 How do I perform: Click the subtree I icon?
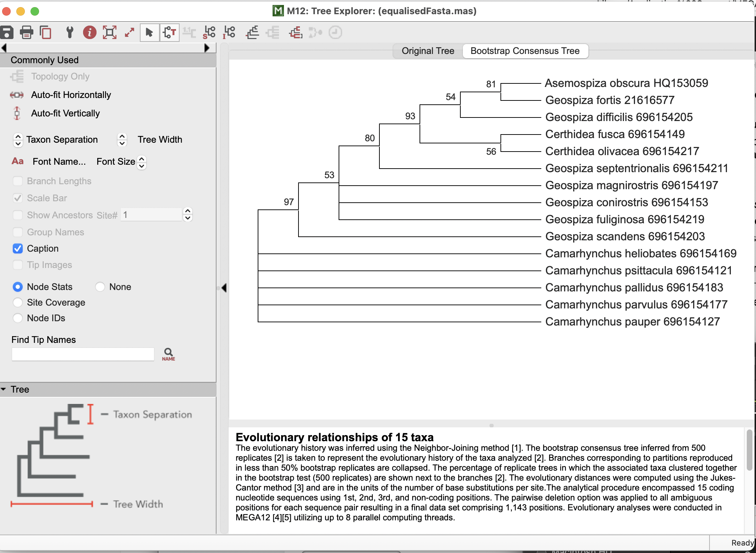click(229, 32)
